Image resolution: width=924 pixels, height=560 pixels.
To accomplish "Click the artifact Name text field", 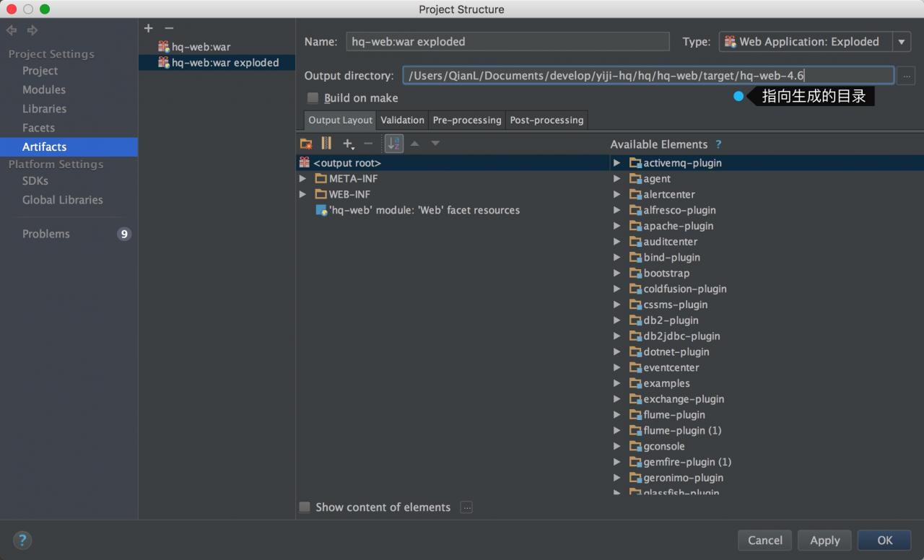I will [x=507, y=42].
